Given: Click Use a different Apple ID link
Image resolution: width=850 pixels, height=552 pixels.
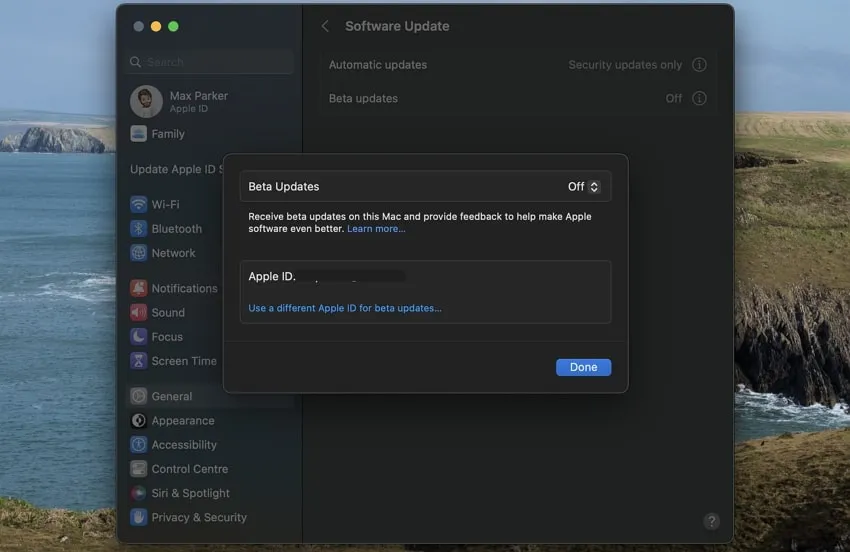Looking at the screenshot, I should pyautogui.click(x=345, y=308).
